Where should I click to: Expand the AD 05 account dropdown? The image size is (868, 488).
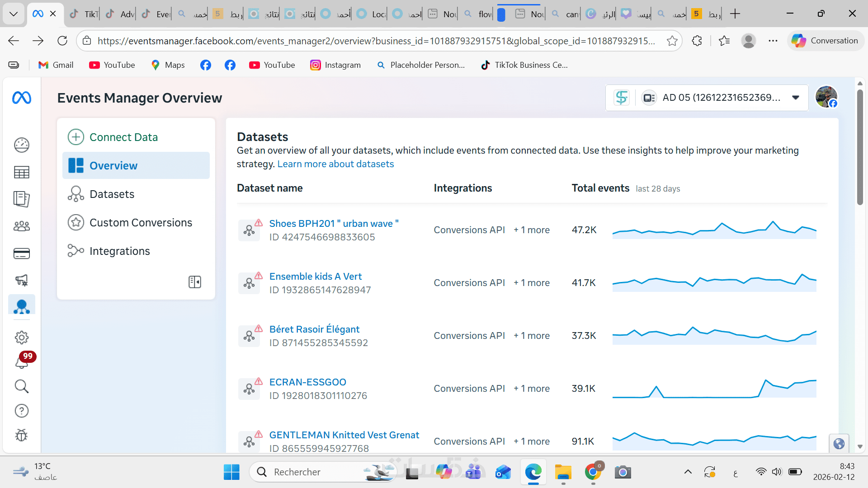796,98
